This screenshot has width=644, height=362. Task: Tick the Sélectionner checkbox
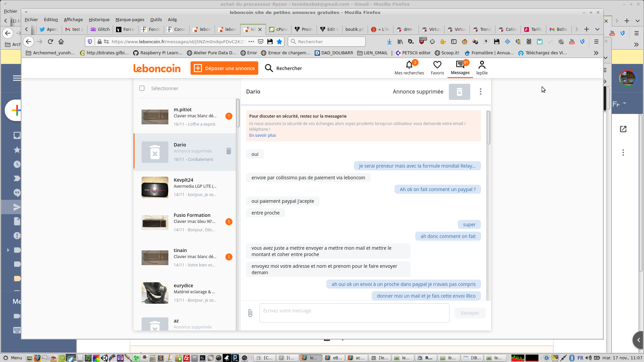coord(142,88)
